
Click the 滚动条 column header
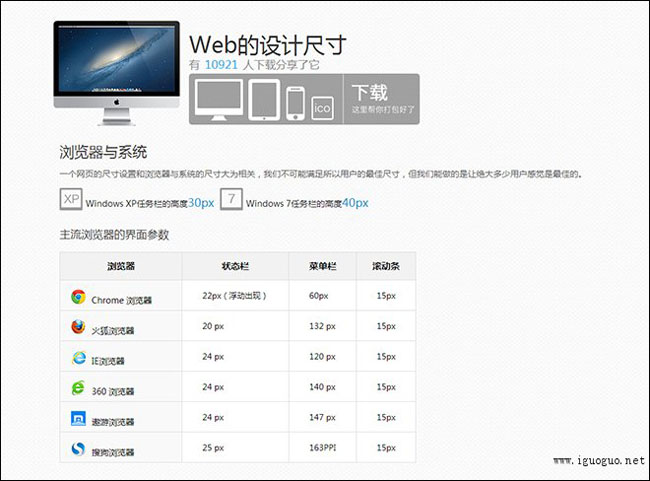(x=384, y=267)
